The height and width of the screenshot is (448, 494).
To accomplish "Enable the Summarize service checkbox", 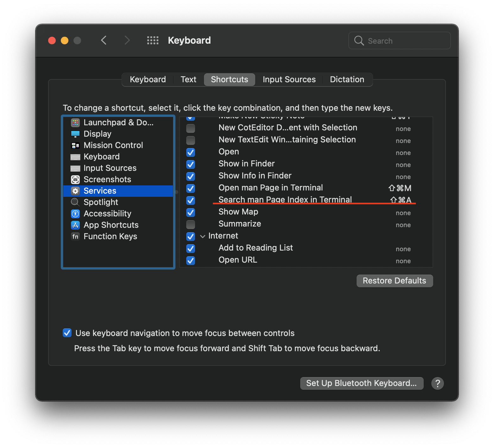I will point(191,225).
